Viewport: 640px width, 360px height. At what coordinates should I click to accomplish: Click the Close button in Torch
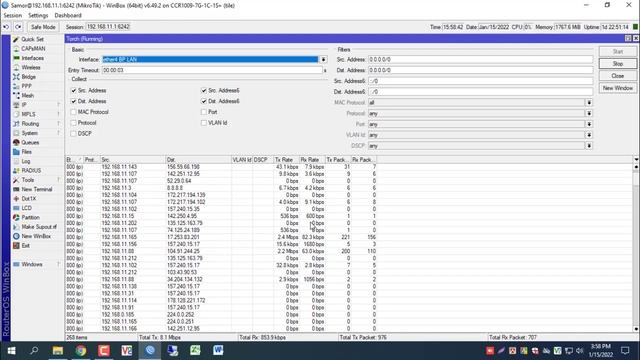pos(618,76)
